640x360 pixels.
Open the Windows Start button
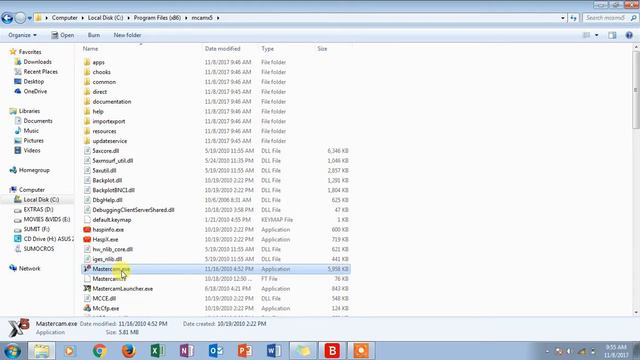point(12,351)
